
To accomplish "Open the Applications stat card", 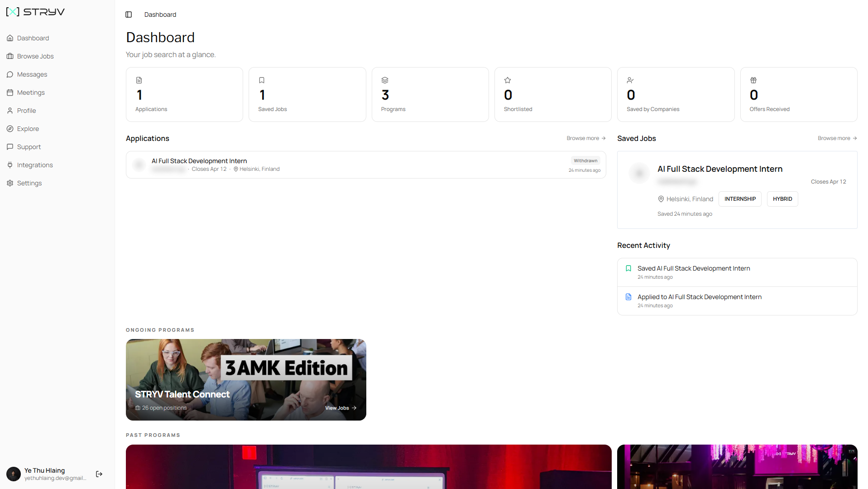I will pyautogui.click(x=184, y=94).
